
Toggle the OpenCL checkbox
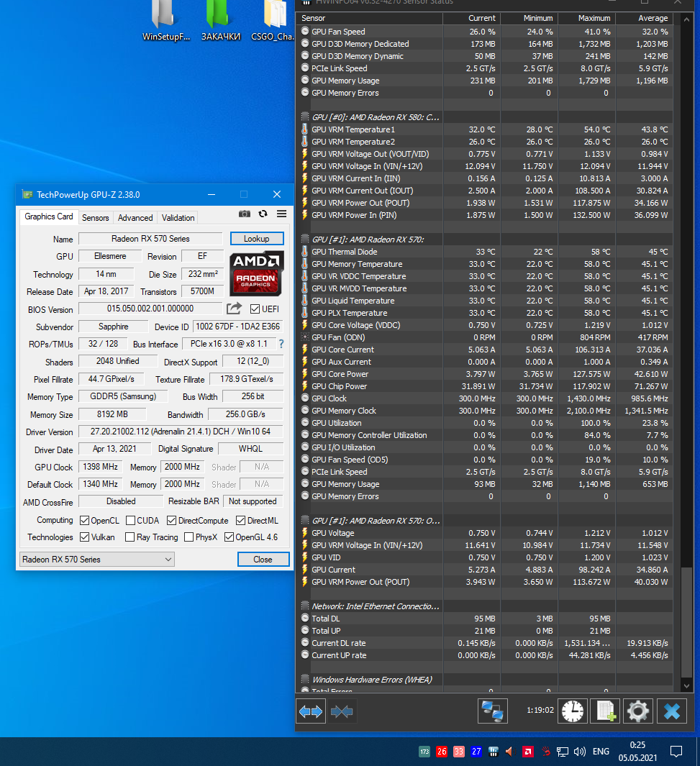click(84, 521)
